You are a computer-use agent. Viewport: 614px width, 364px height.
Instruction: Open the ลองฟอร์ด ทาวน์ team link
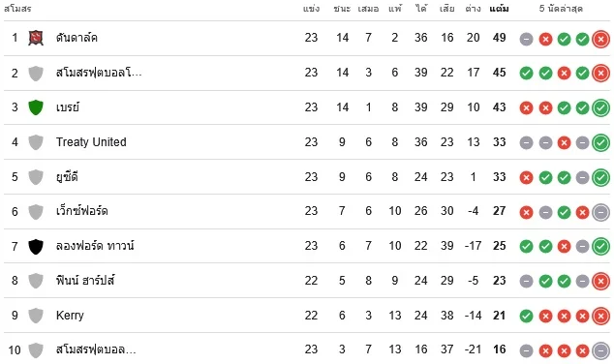pyautogui.click(x=95, y=245)
